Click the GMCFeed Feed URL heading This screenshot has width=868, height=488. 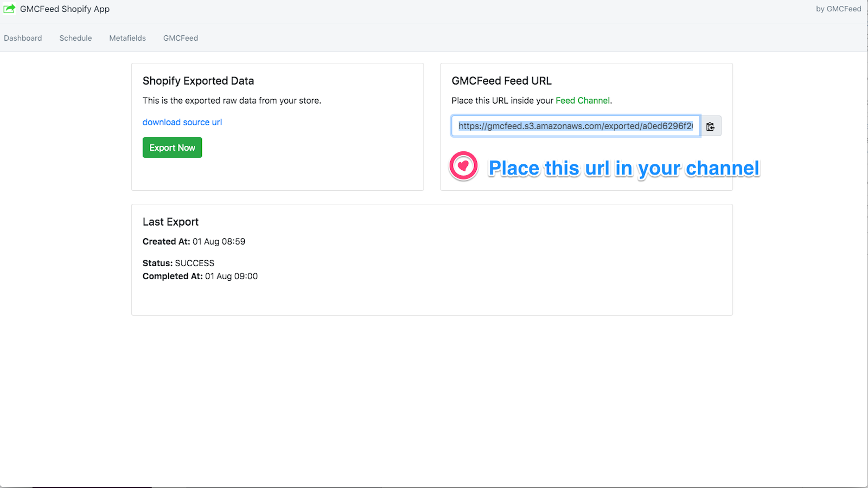[501, 80]
